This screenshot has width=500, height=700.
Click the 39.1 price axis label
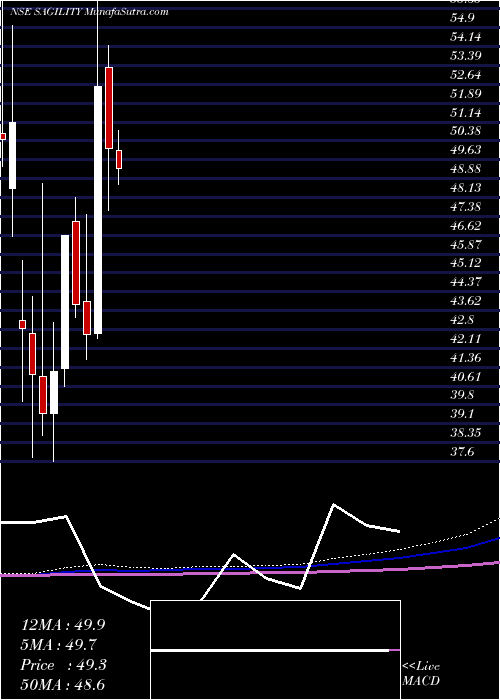click(x=463, y=414)
